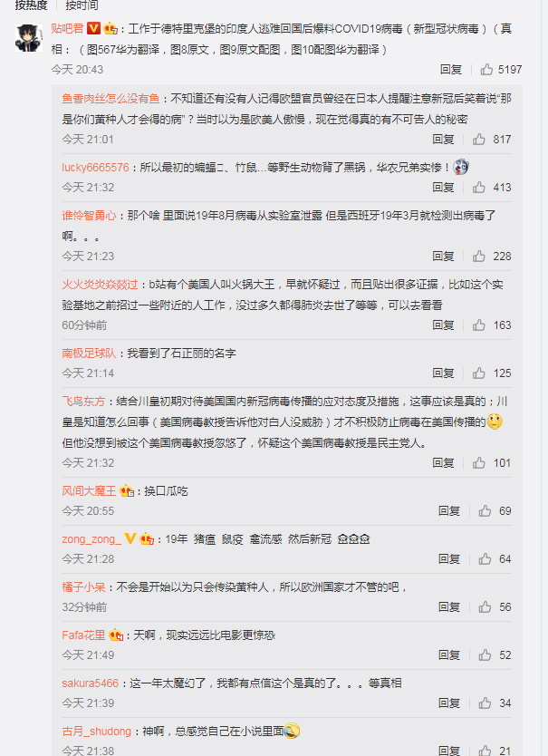Reply to Fafa花里's comment

pyautogui.click(x=448, y=654)
